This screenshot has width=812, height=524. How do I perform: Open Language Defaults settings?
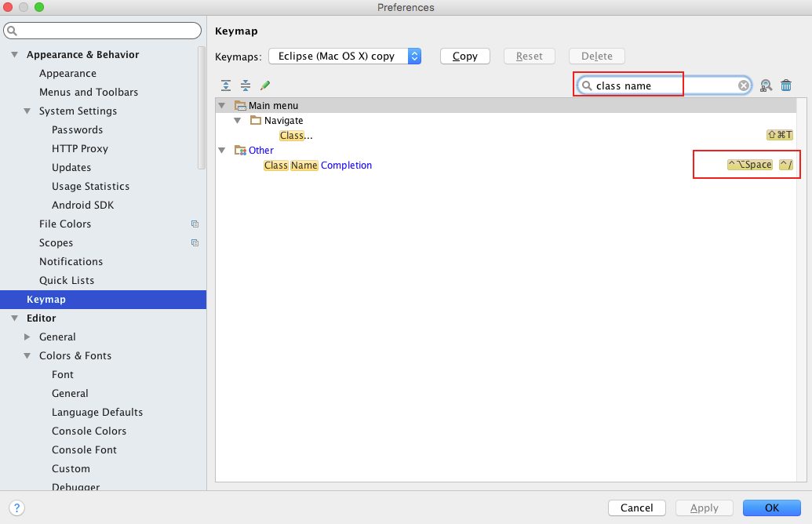click(x=97, y=412)
